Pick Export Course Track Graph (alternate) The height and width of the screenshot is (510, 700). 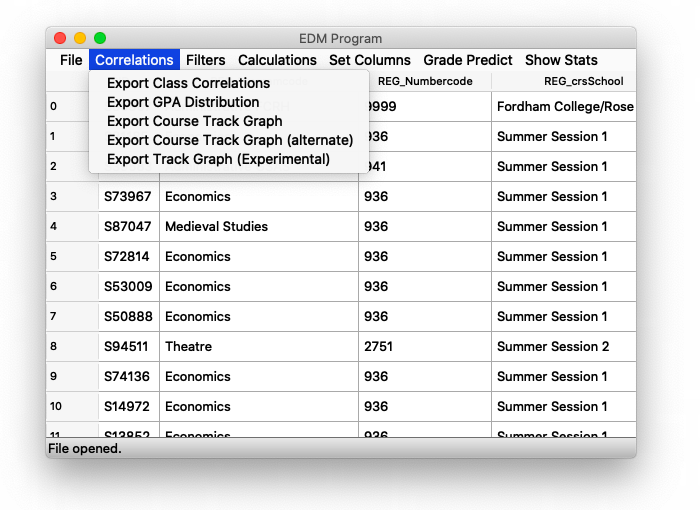[229, 140]
